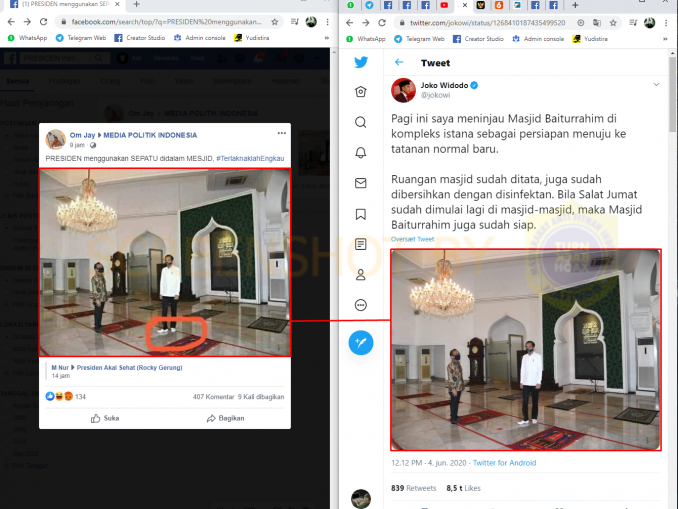Focus the twitter.com address bar

[x=487, y=22]
